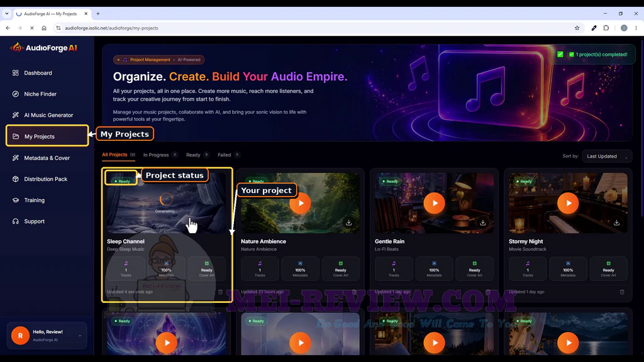Screen dimensions: 644x362
Task: Click the Ready badge on Gentle Rain
Action: [x=390, y=181]
